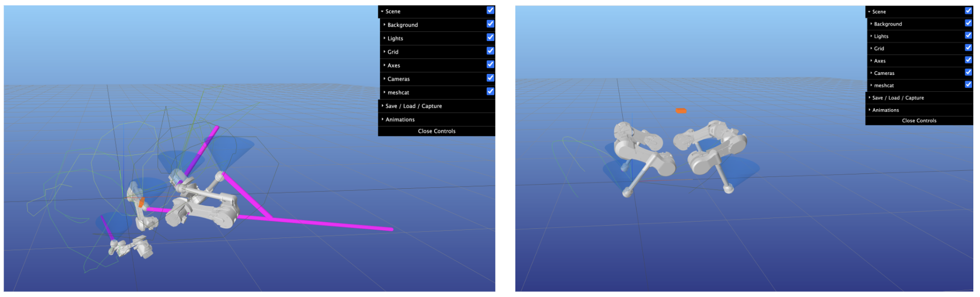Click Close Controls in right viewer
This screenshot has height=297, width=980.
coord(919,121)
